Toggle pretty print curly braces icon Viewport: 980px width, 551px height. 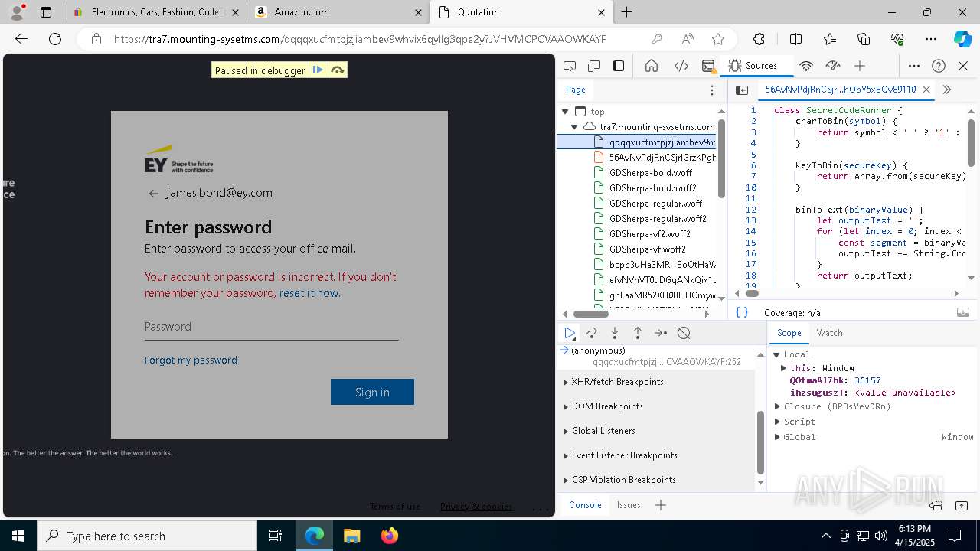click(x=741, y=312)
